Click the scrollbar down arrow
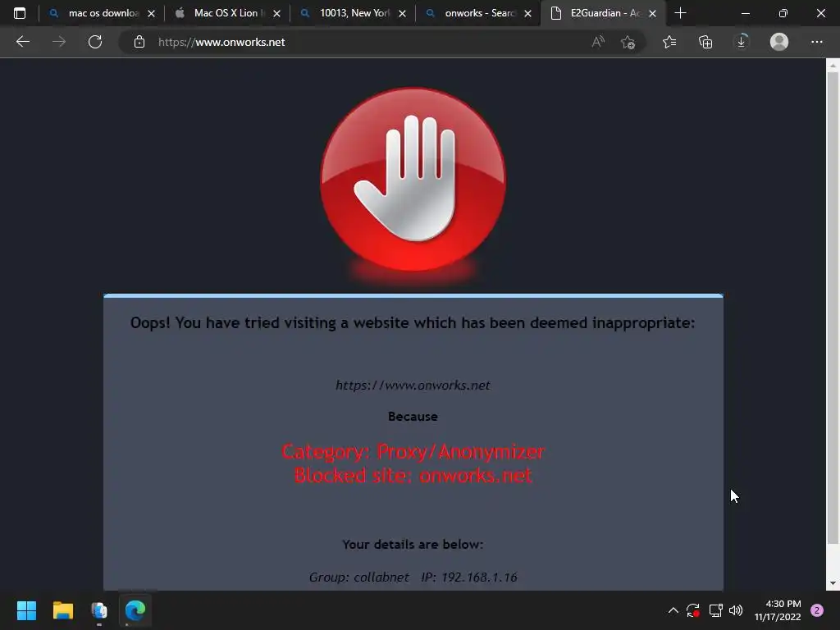The width and height of the screenshot is (840, 630). point(833,583)
